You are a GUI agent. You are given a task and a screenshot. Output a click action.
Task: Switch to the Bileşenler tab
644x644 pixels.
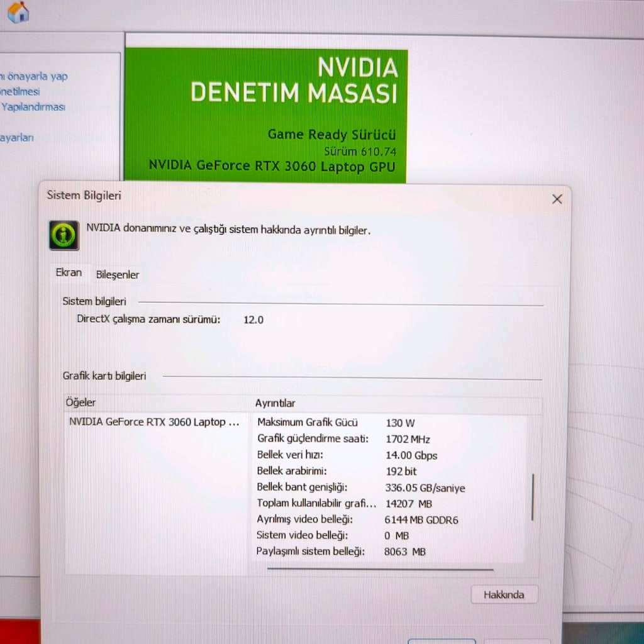click(x=118, y=275)
